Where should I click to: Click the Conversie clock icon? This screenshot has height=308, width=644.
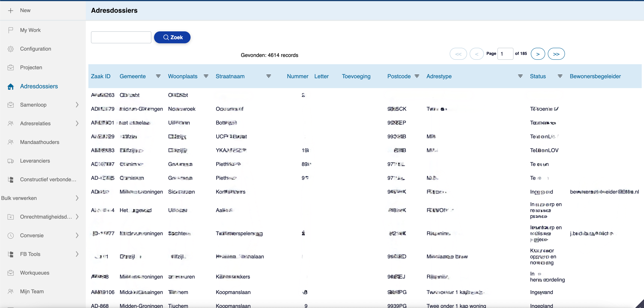[10, 235]
